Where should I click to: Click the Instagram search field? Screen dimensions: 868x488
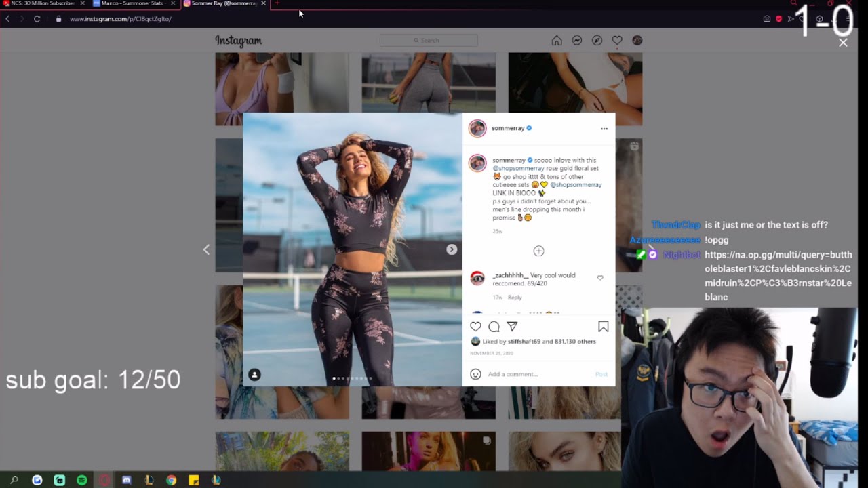pyautogui.click(x=429, y=41)
